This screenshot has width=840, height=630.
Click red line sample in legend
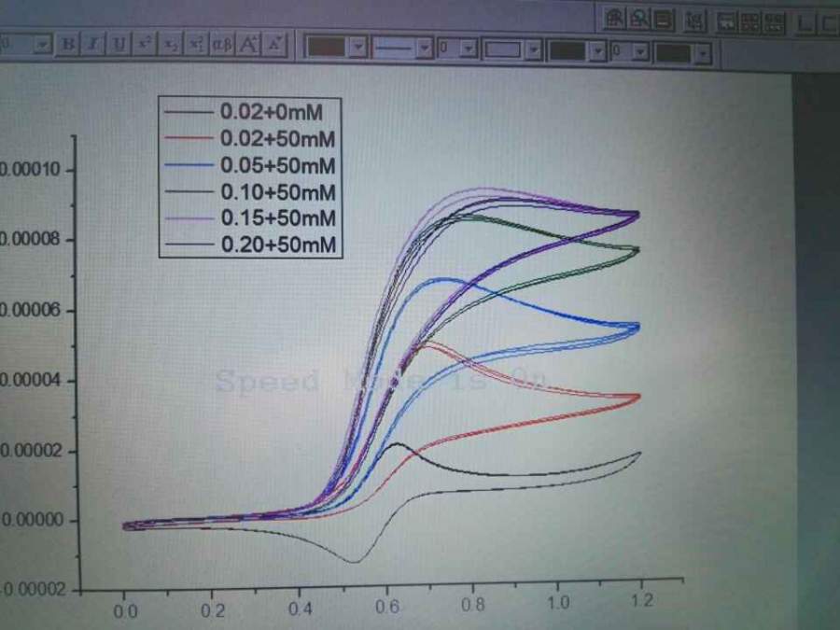(x=188, y=138)
